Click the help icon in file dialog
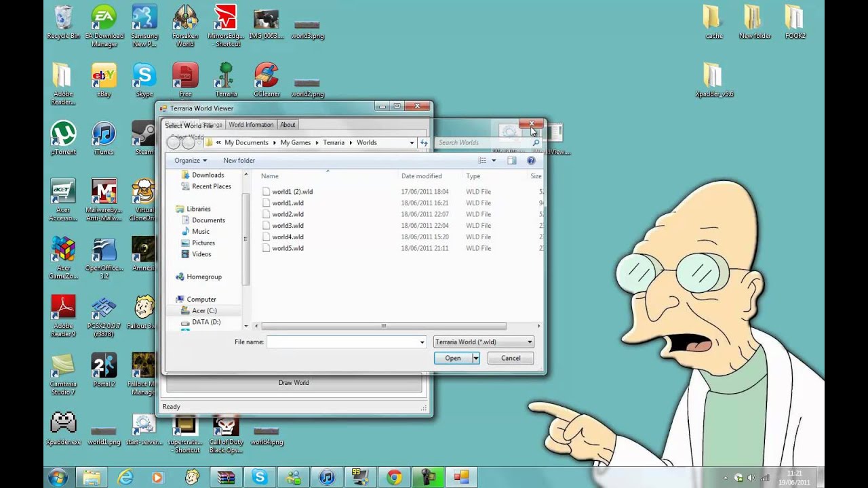The image size is (868, 488). 531,161
